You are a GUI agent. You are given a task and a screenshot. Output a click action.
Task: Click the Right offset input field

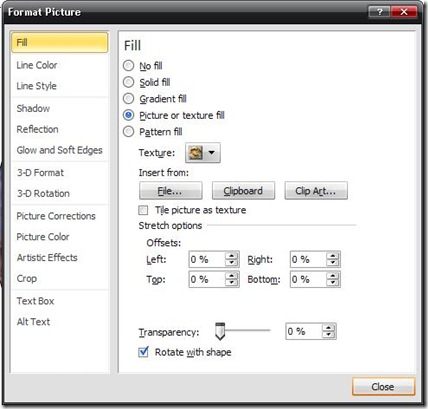click(x=308, y=259)
